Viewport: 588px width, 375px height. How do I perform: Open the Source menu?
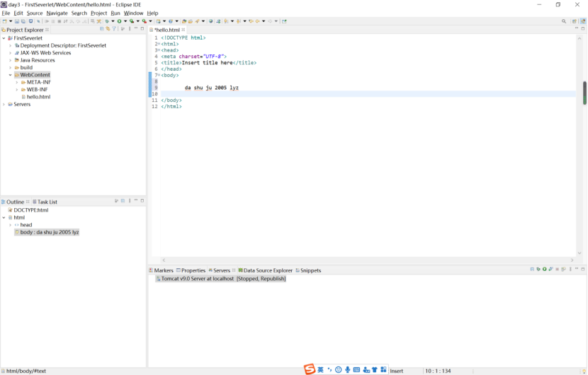coord(35,13)
